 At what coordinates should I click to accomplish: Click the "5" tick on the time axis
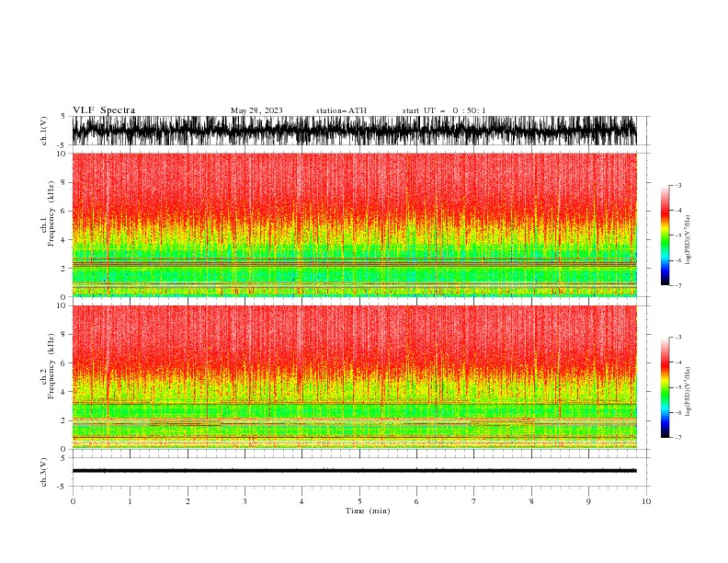pyautogui.click(x=359, y=501)
